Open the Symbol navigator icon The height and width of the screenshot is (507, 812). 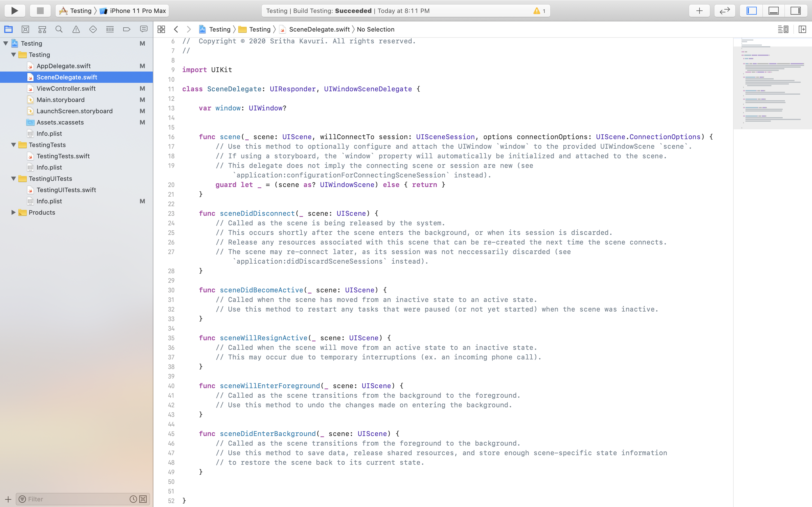[x=42, y=30]
